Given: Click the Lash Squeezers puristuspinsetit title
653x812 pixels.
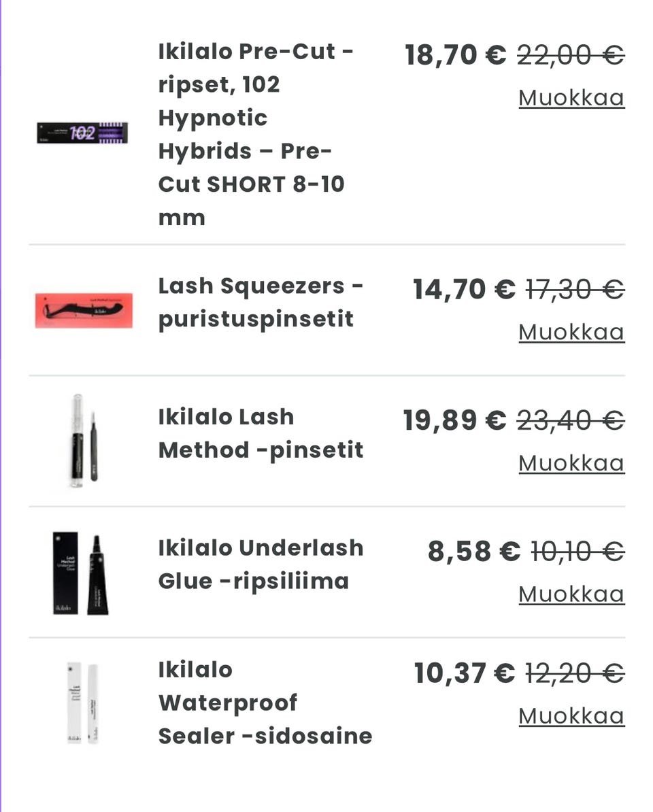Looking at the screenshot, I should (261, 303).
